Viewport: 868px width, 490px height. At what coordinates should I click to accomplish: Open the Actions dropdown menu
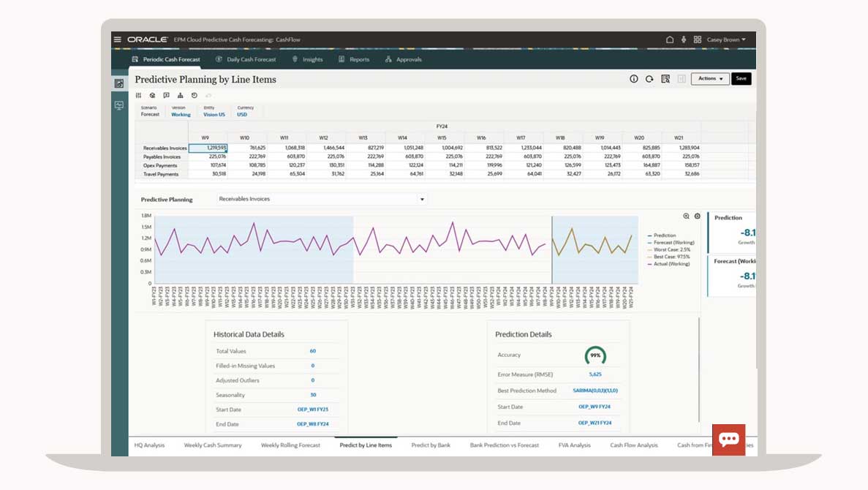709,79
